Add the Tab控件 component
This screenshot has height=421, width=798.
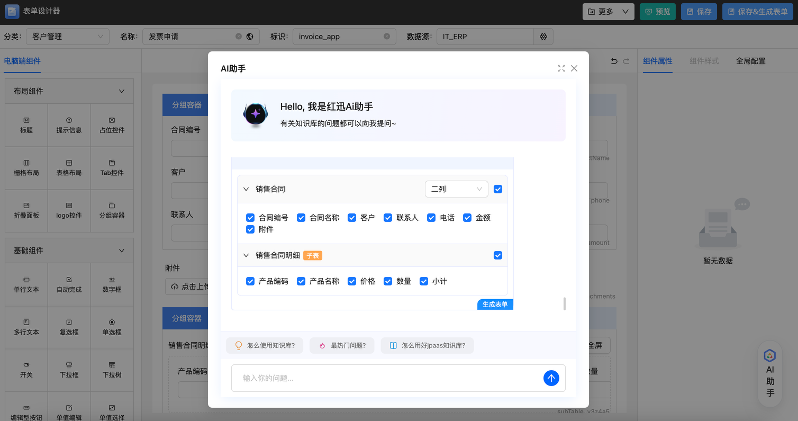pyautogui.click(x=112, y=168)
